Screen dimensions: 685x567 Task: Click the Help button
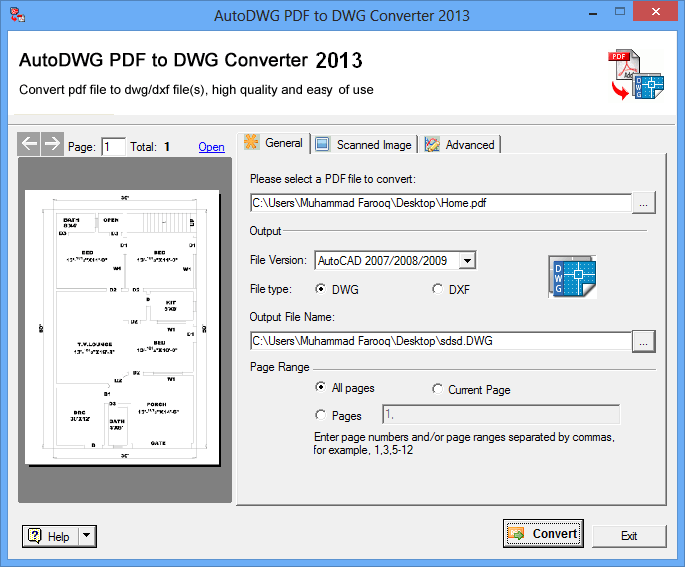tap(50, 536)
